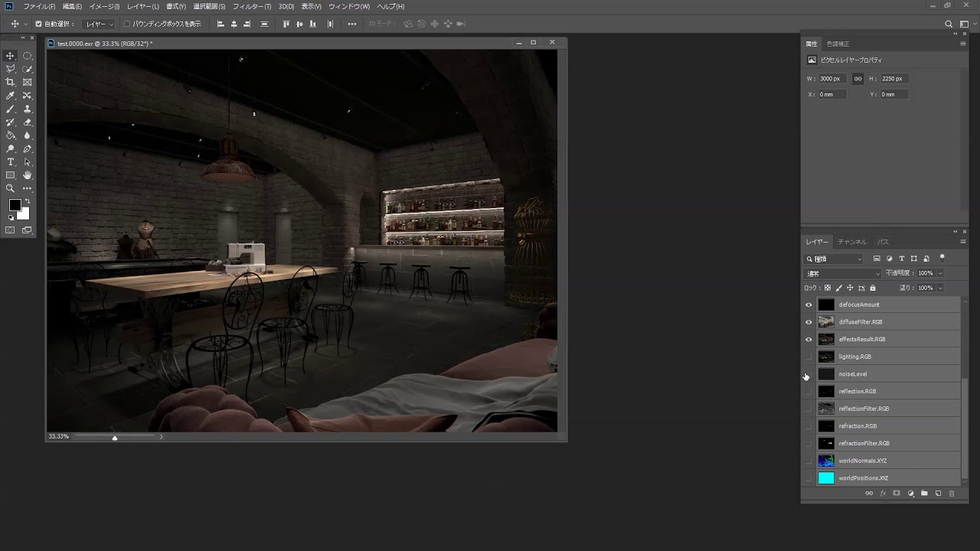This screenshot has width=980, height=551.
Task: Select the Zoom tool
Action: [x=11, y=188]
